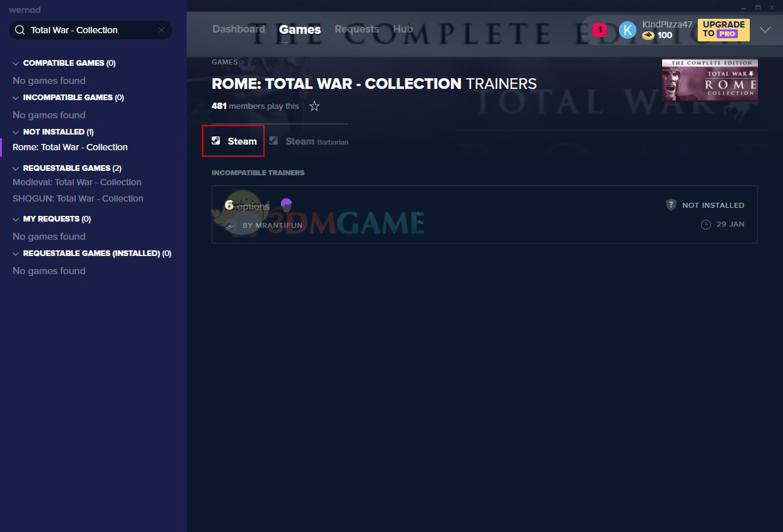Click the Games breadcrumb link
Viewport: 783px width, 532px height.
click(x=225, y=62)
